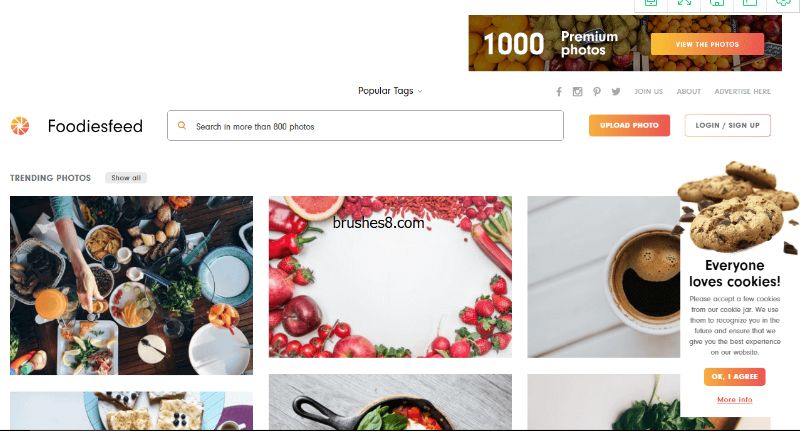Visit the Instagram profile icon
Screen dimensions: 808x442
577,92
